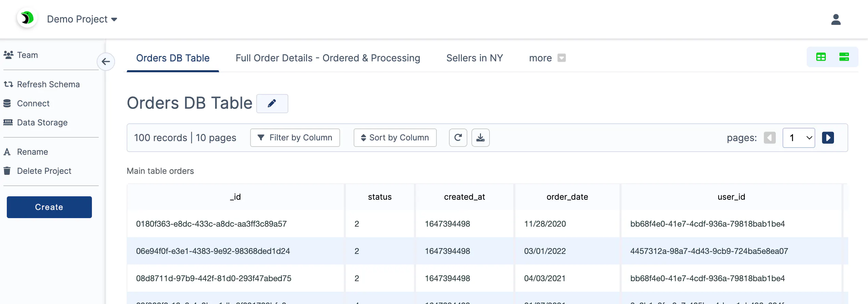
Task: Click the order_date column header
Action: point(567,197)
